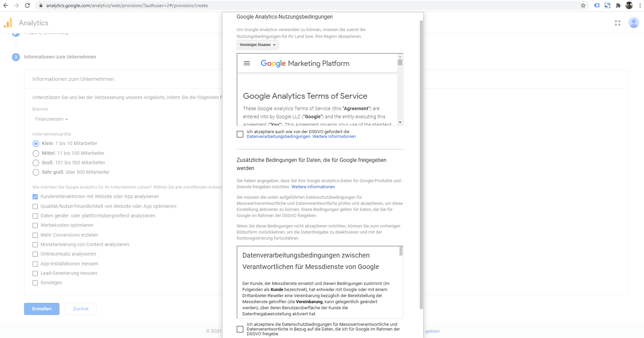
Task: Open the Chrome profile avatar
Action: click(x=629, y=5)
